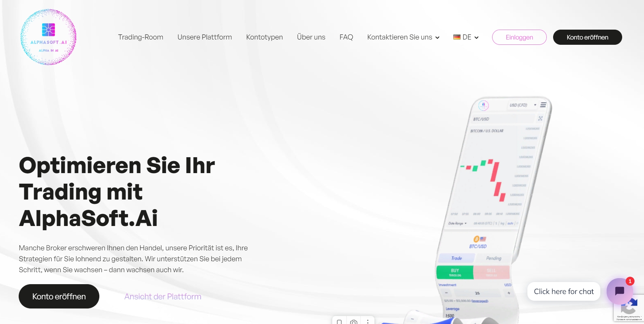Click the AlphaSoft.AI circular logo
Viewport: 644px width, 324px height.
point(48,37)
